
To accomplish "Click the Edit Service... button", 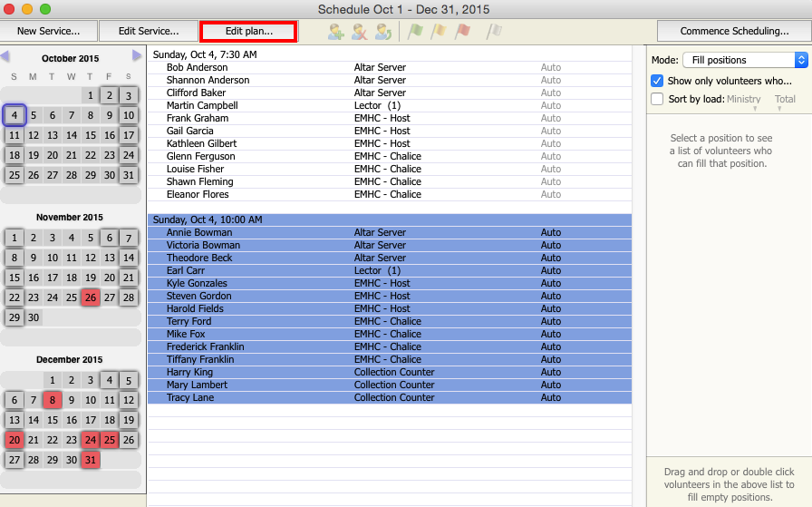I will (148, 31).
